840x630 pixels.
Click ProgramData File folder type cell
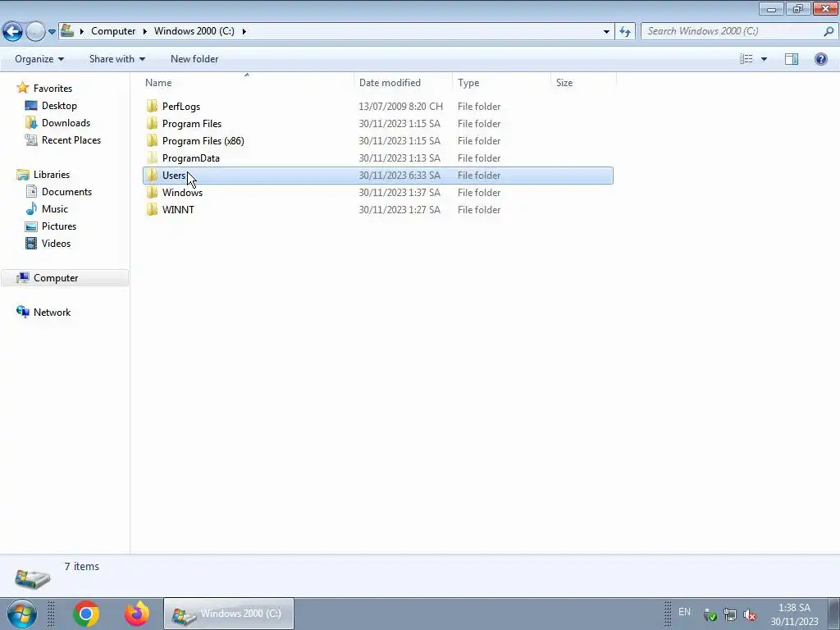(x=479, y=158)
